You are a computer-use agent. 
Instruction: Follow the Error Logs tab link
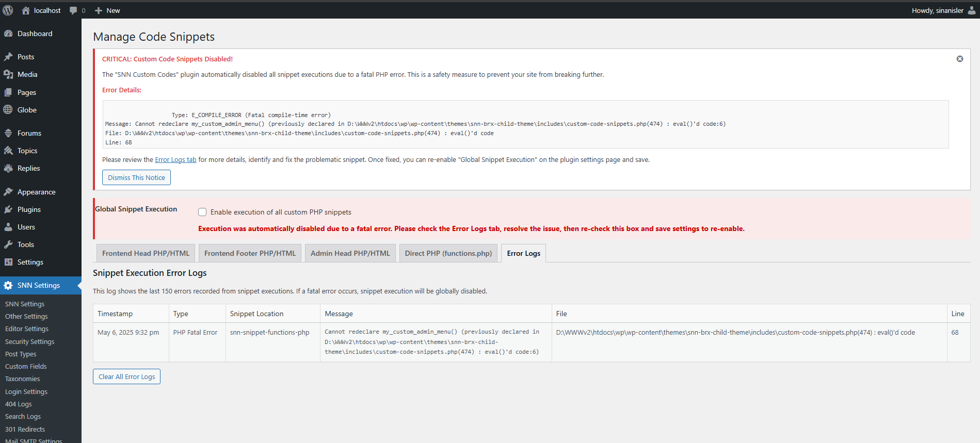coord(175,160)
